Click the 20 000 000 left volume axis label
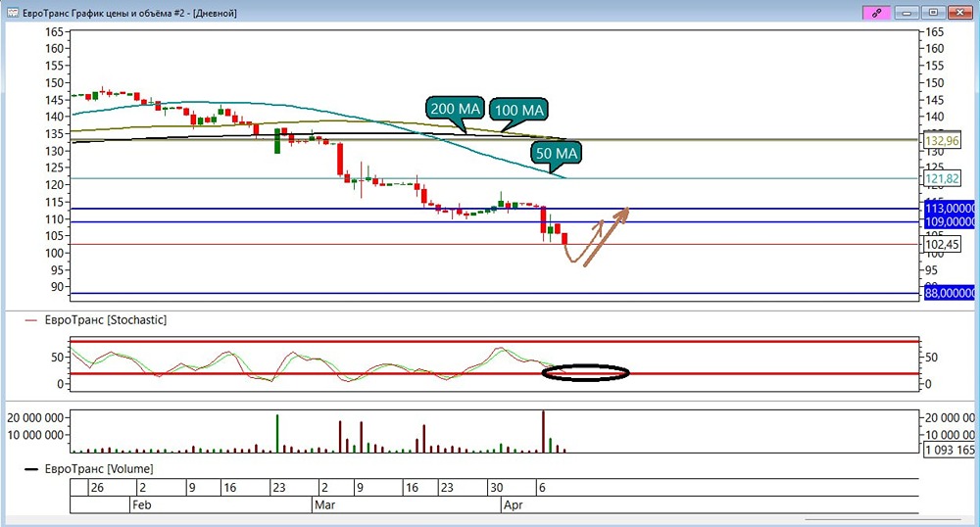The width and height of the screenshot is (980, 527). click(x=35, y=417)
